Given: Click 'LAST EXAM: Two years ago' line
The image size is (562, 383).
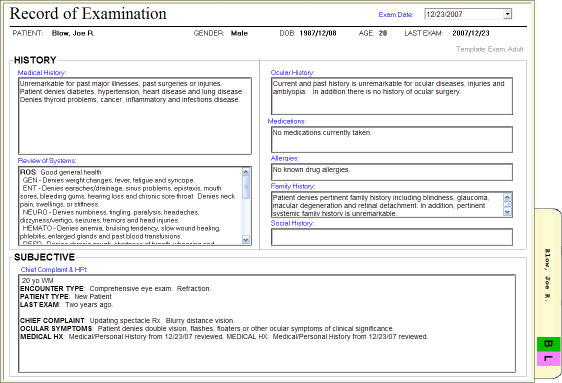Looking at the screenshot, I should point(66,305).
